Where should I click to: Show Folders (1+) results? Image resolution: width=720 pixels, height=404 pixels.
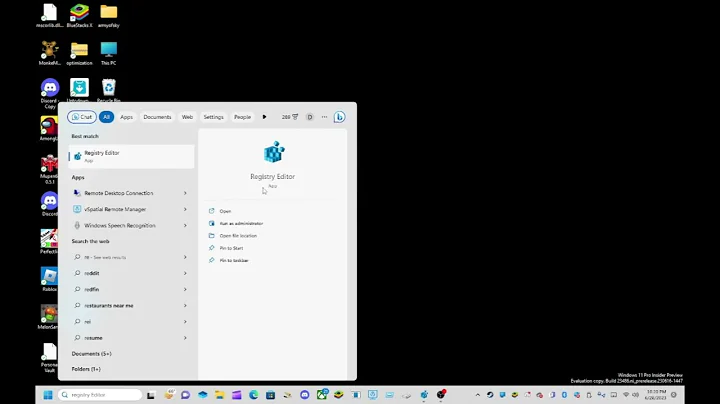86,369
